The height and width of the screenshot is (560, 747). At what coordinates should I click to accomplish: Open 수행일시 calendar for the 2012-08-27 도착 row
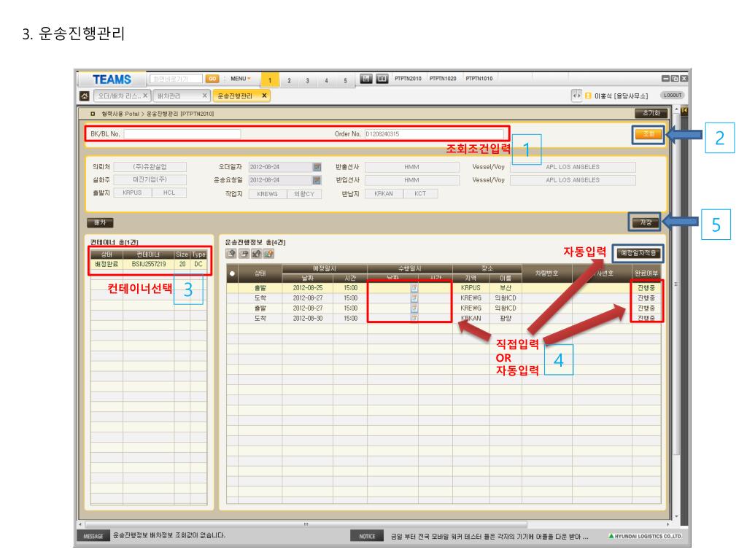[x=414, y=298]
